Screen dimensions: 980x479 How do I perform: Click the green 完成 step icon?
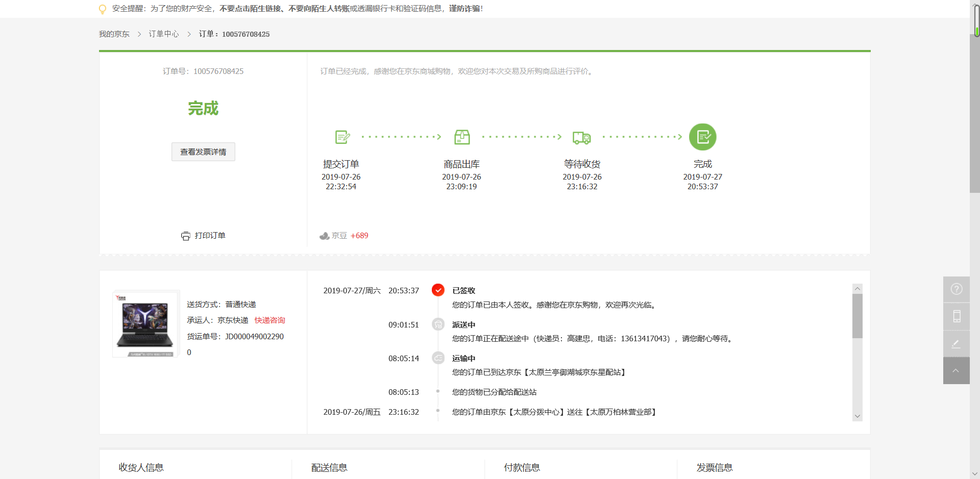(703, 137)
